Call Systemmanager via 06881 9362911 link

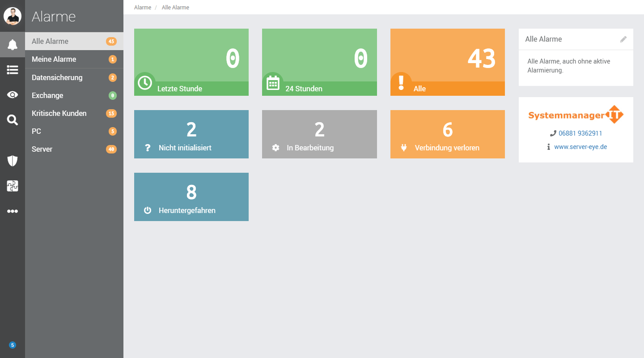(x=580, y=133)
